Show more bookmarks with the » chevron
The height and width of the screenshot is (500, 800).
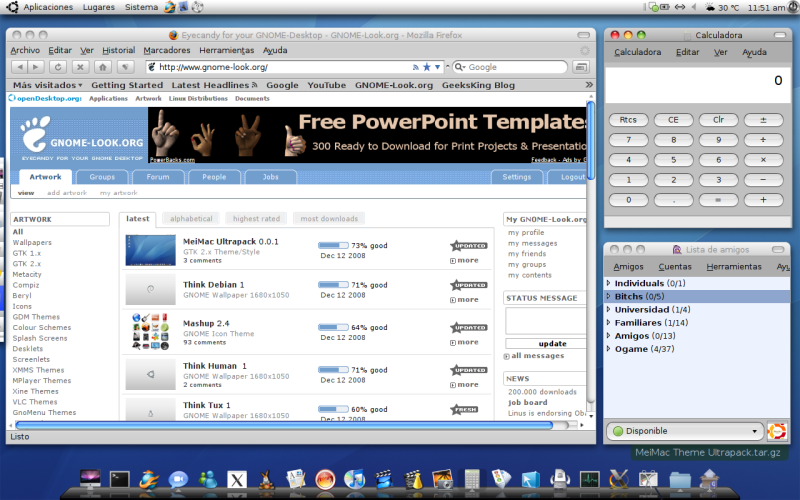click(589, 85)
